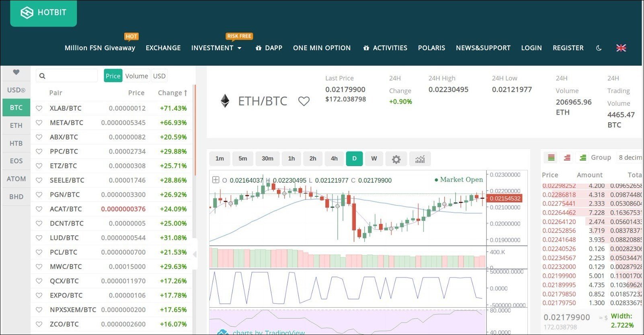Favorite SEELE/BTC with heart icon
644x335 pixels.
click(39, 180)
